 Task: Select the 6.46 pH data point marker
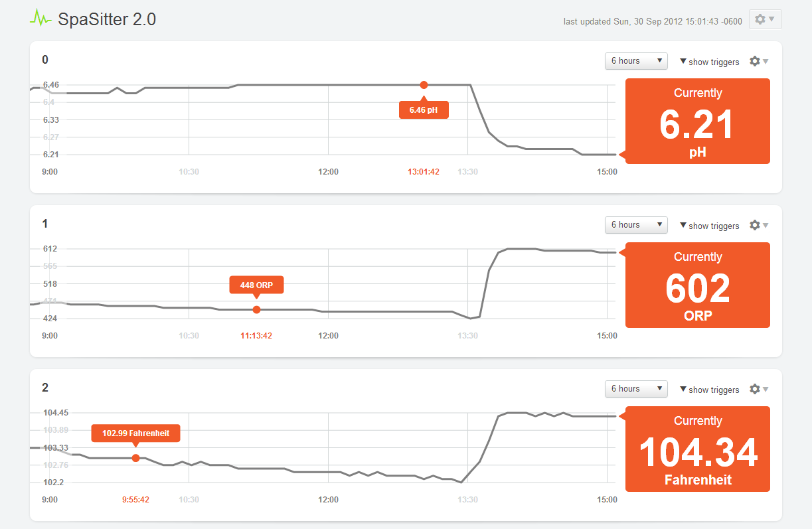(x=424, y=85)
